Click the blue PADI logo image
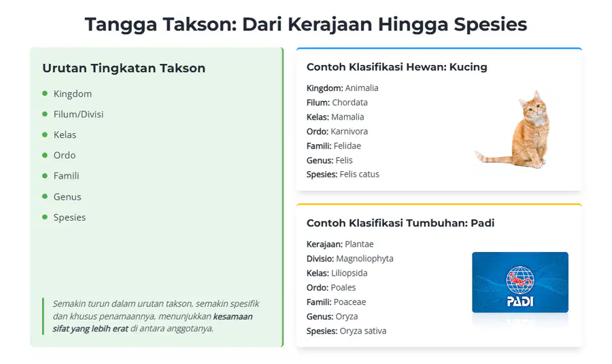The image size is (612, 364). [520, 283]
